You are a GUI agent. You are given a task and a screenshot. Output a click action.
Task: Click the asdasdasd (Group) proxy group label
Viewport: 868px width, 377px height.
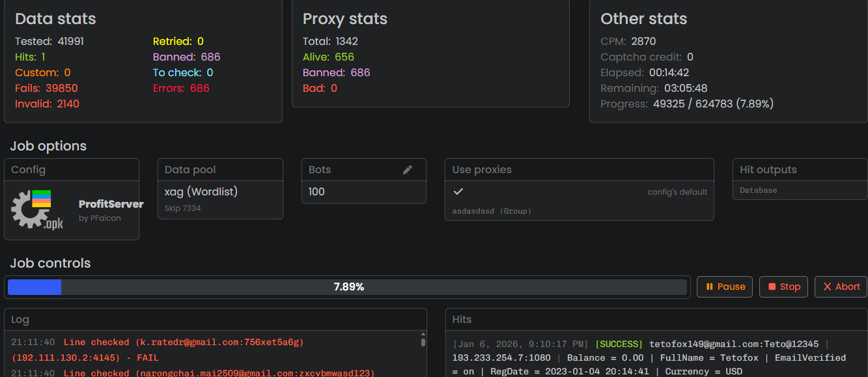tap(492, 211)
